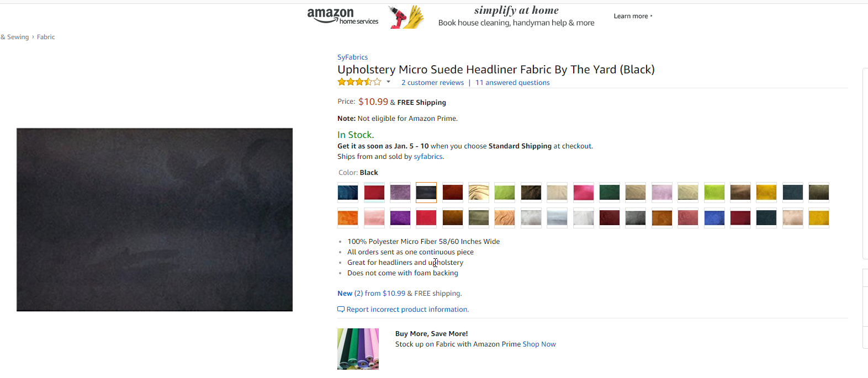Open the 2 customer reviews link
Viewport: 868px width, 378px height.
point(432,83)
